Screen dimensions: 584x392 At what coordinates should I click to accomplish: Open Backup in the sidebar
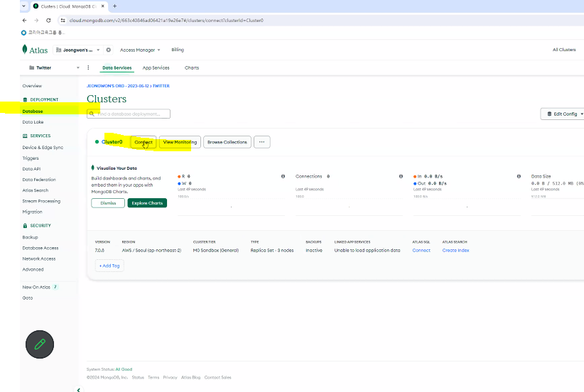(x=30, y=237)
